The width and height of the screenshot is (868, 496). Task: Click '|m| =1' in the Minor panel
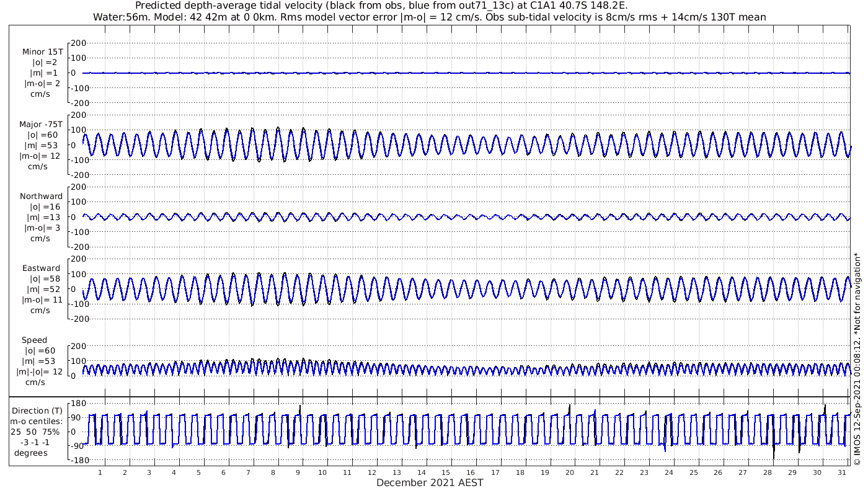pyautogui.click(x=45, y=73)
